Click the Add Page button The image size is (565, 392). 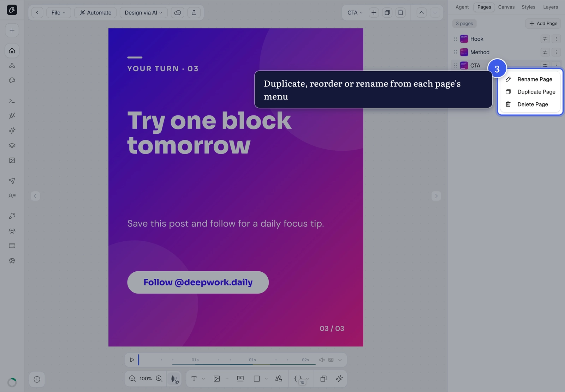coord(543,24)
